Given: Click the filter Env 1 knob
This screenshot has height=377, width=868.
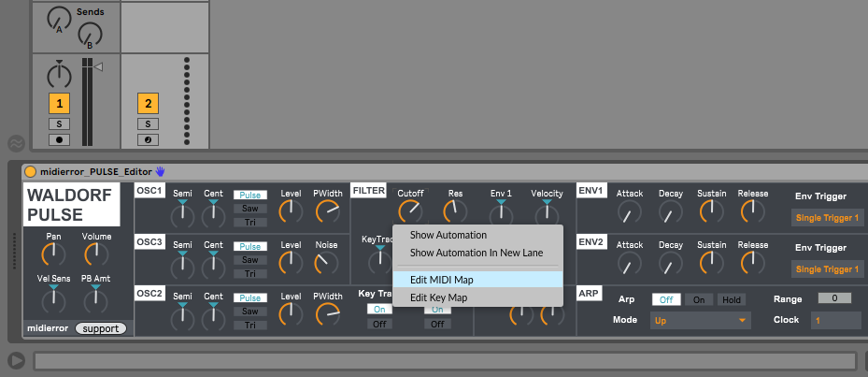Looking at the screenshot, I should [501, 214].
